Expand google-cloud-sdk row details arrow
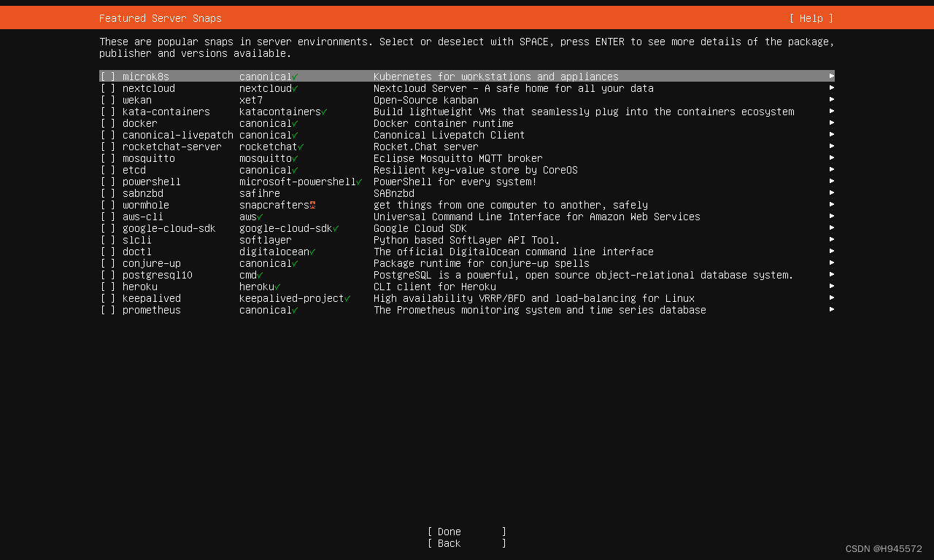This screenshot has height=560, width=934. point(832,227)
